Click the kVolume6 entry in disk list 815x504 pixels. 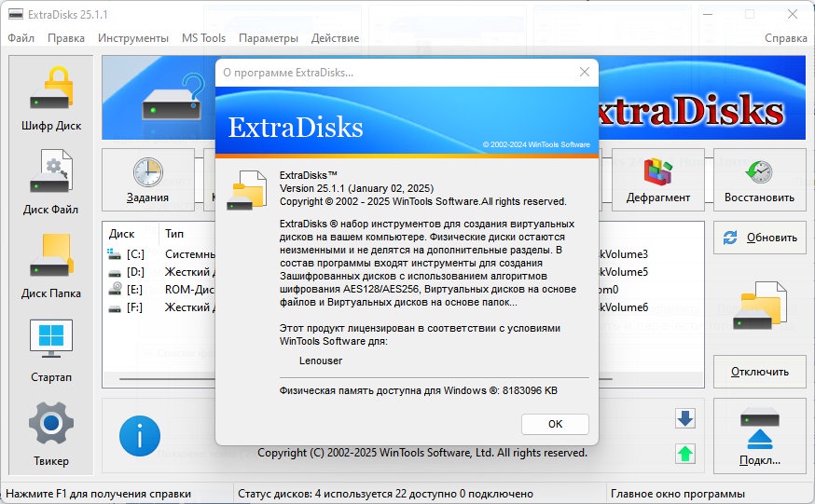coord(623,306)
